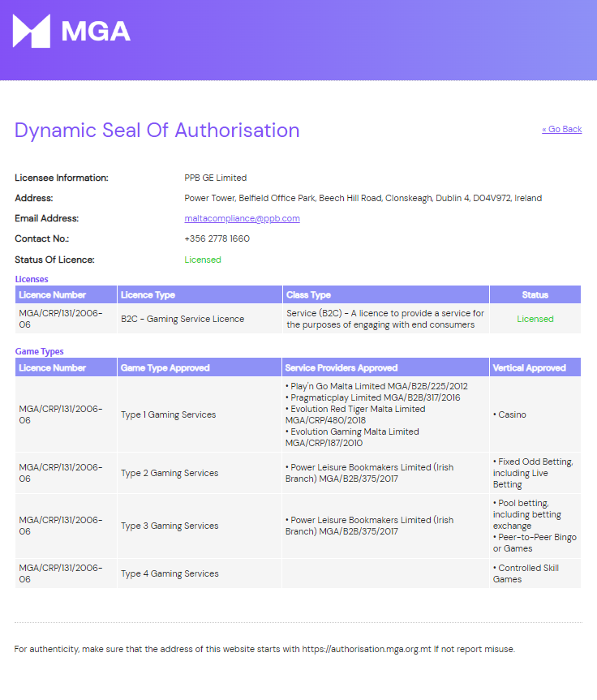
Task: Click the Licensed status in the Licenses table
Action: click(535, 319)
